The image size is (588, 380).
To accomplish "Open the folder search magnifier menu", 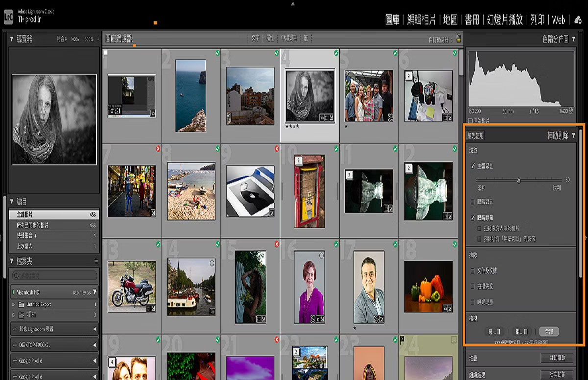I will point(16,275).
